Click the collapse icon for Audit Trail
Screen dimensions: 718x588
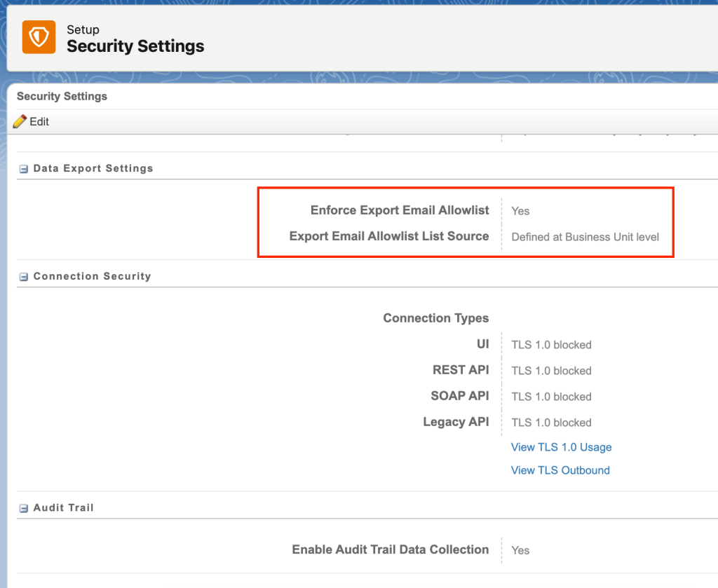[x=23, y=507]
